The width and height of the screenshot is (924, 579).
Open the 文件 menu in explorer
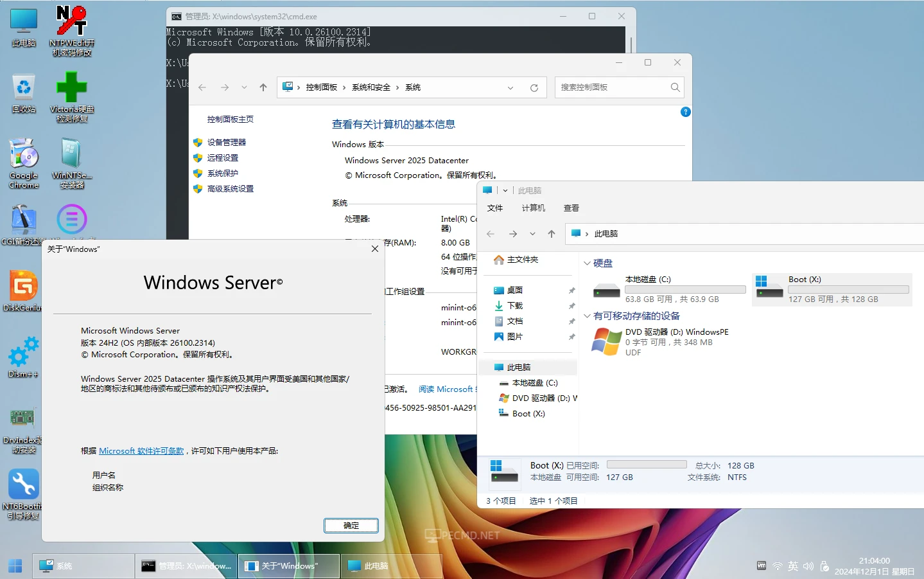[x=495, y=208]
